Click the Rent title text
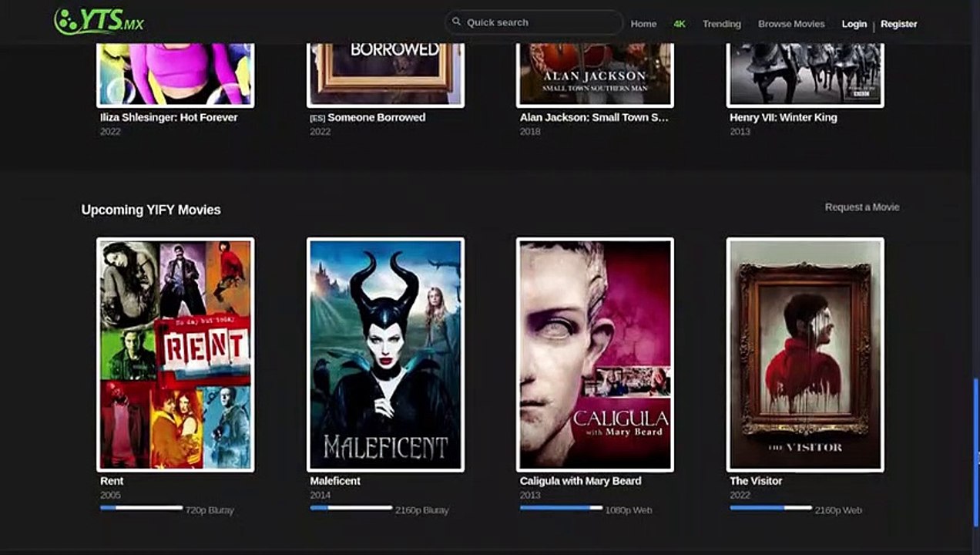 112,480
